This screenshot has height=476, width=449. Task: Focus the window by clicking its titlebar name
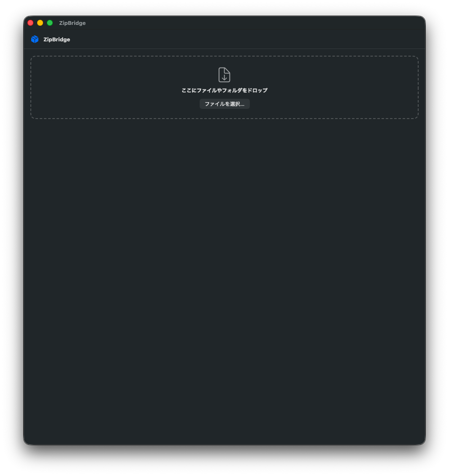[72, 23]
